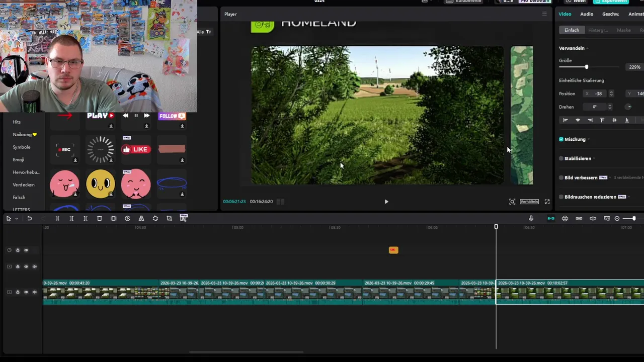The image size is (644, 362).
Task: Select the pointer tool in timeline toolbar
Action: (9, 219)
